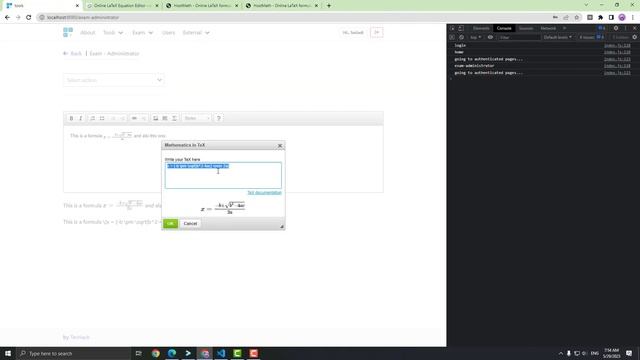The height and width of the screenshot is (360, 640).
Task: Open the TeX documentation link
Action: click(x=264, y=193)
